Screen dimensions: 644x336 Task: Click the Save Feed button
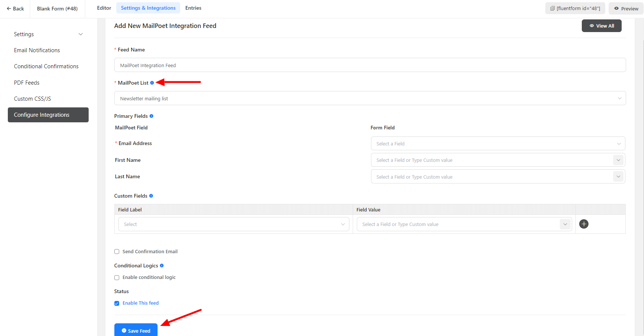click(136, 330)
